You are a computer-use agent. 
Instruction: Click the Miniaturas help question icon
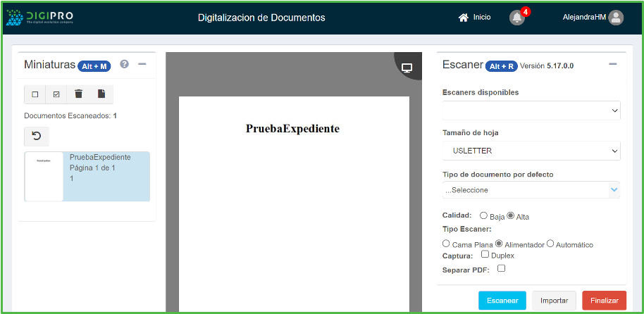[125, 64]
